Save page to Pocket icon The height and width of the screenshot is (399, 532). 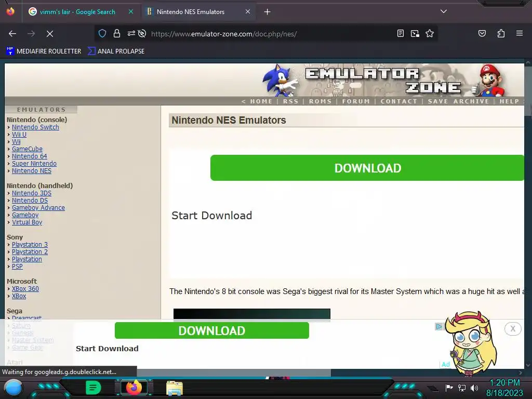pyautogui.click(x=482, y=33)
